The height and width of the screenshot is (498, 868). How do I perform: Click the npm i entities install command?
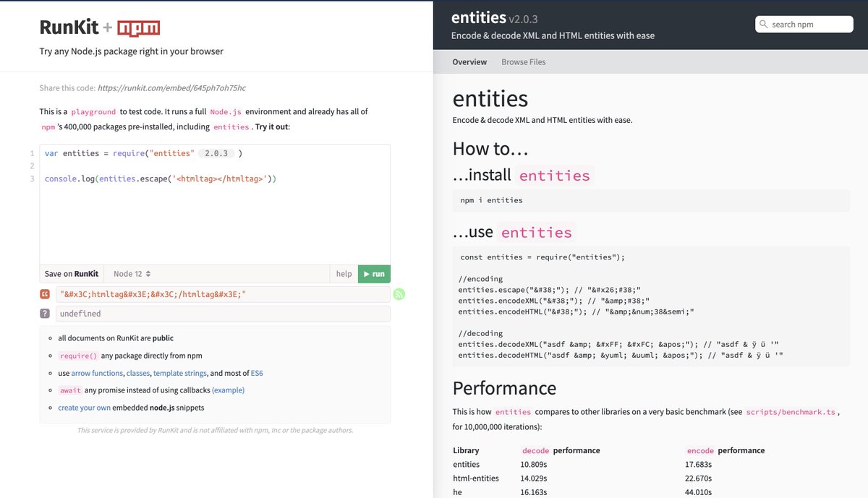pos(491,200)
